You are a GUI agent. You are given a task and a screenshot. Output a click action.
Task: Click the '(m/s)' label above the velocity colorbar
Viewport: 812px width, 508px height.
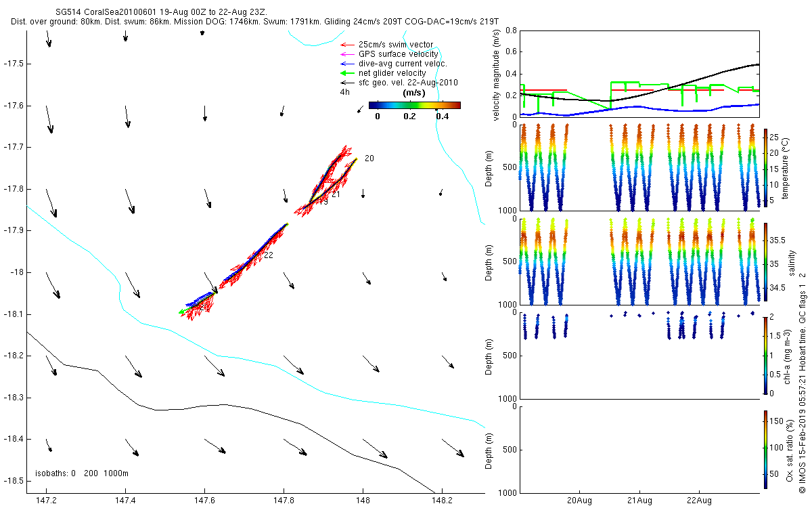point(413,92)
